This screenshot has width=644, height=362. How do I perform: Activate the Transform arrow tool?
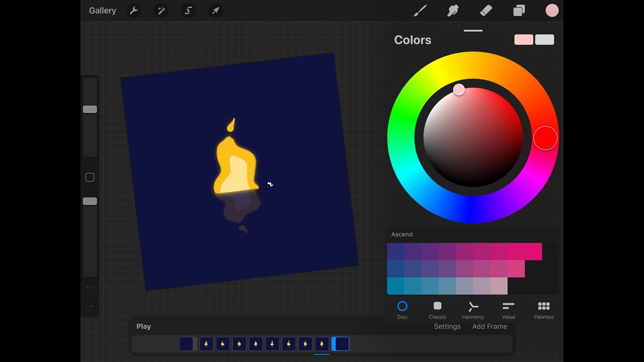click(x=216, y=11)
